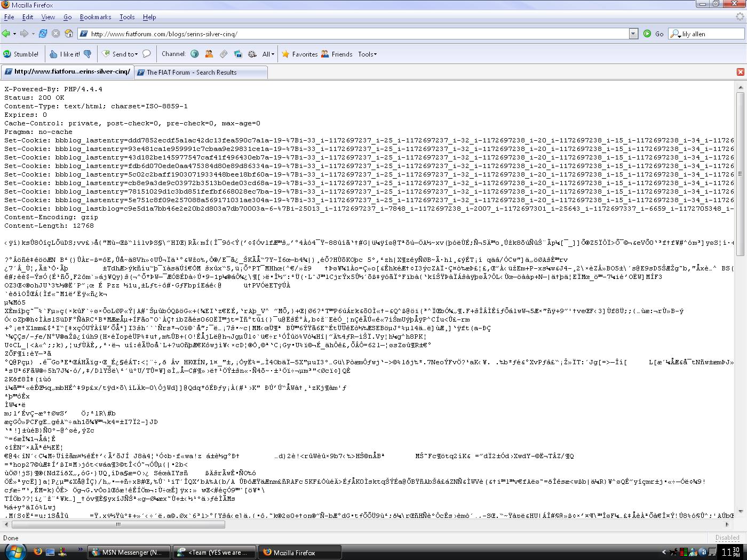Open the File menu
The width and height of the screenshot is (747, 560).
tap(9, 17)
